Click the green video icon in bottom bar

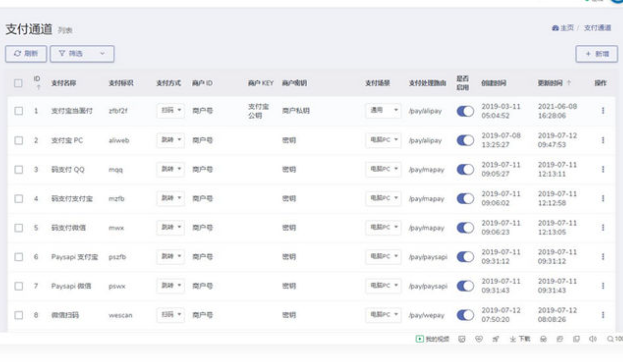(x=420, y=339)
